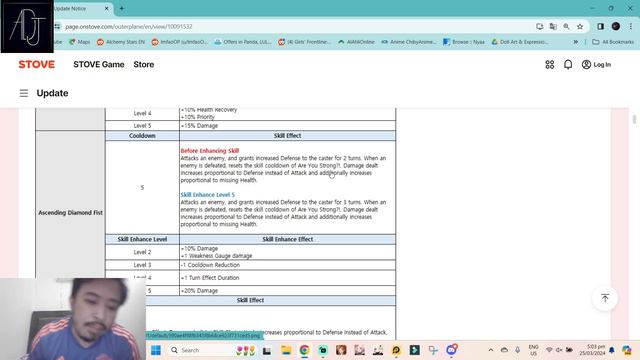
Task: Open site information icon in address bar
Action: (x=58, y=27)
